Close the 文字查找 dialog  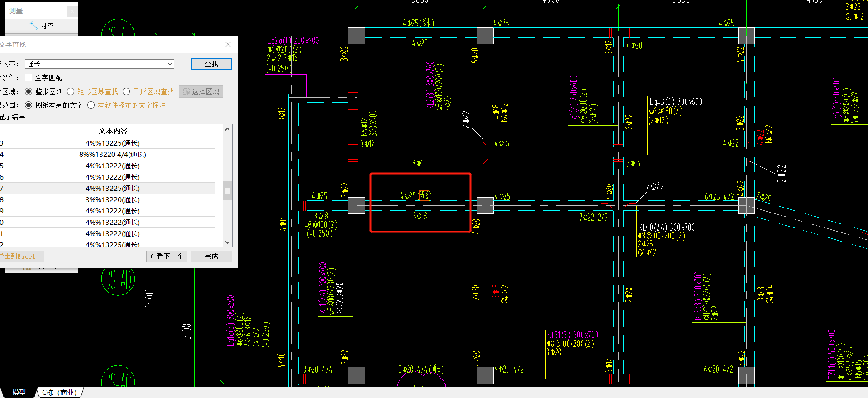pyautogui.click(x=228, y=44)
